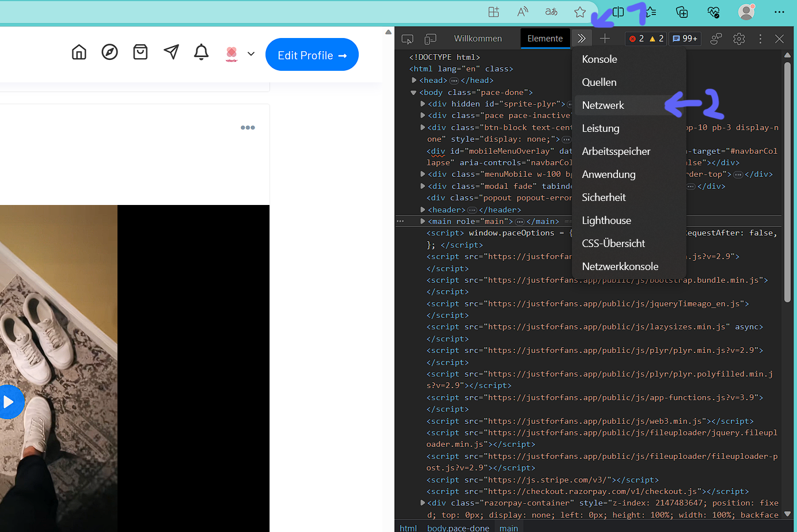Switch to the Willkommen tab
Screen dimensions: 797x532
click(477, 39)
